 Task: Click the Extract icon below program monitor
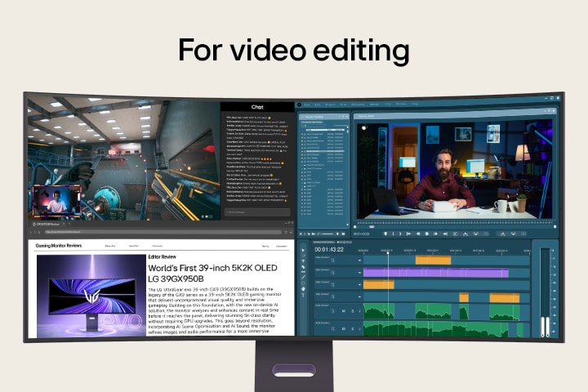point(476,234)
